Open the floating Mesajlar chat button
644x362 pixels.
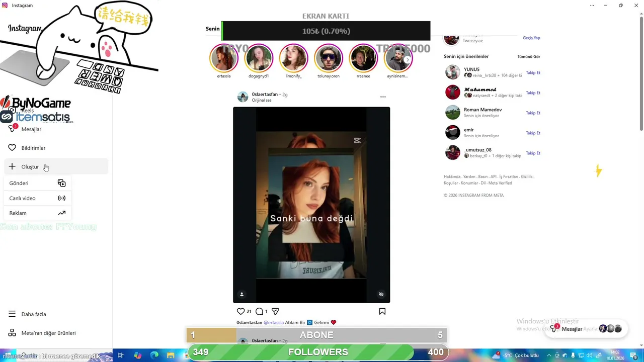click(586, 329)
